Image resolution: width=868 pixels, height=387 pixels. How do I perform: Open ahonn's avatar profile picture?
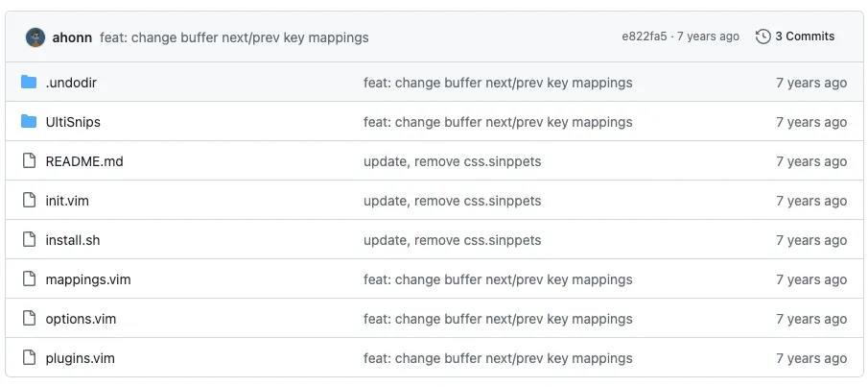(x=35, y=37)
